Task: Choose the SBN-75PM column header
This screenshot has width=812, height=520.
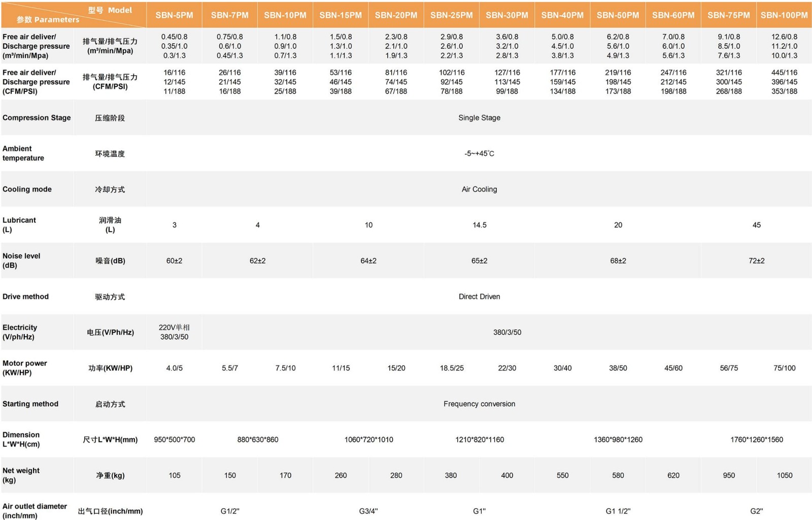Action: [x=729, y=15]
